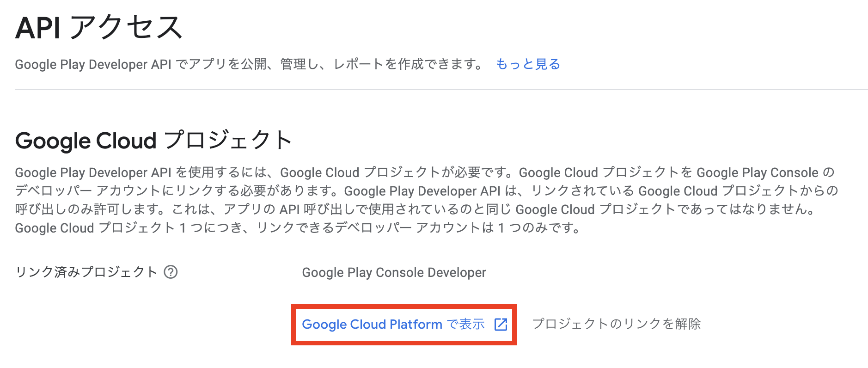868x368 pixels.
Task: Click the Google Cloud プロジェクト heading
Action: (153, 140)
